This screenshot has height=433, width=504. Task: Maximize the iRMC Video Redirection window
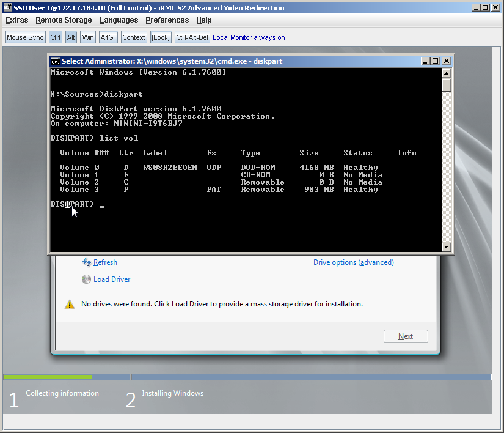486,7
